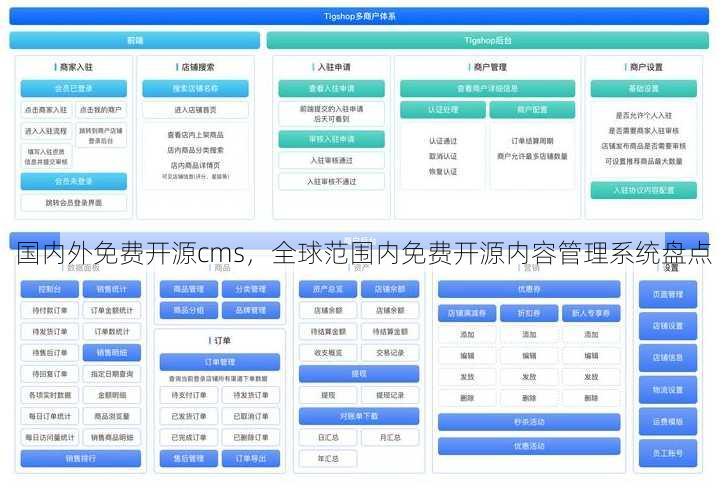725x490 pixels.
Task: Open the 控制台 box
Action: coord(49,289)
